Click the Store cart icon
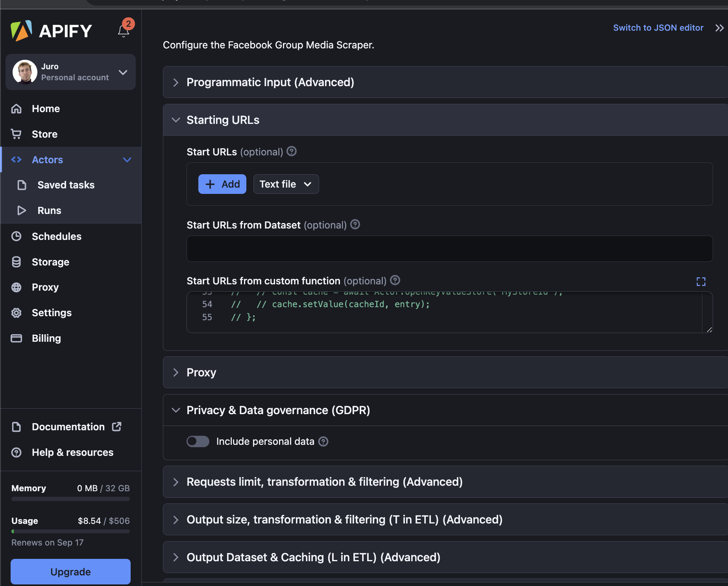 (16, 134)
